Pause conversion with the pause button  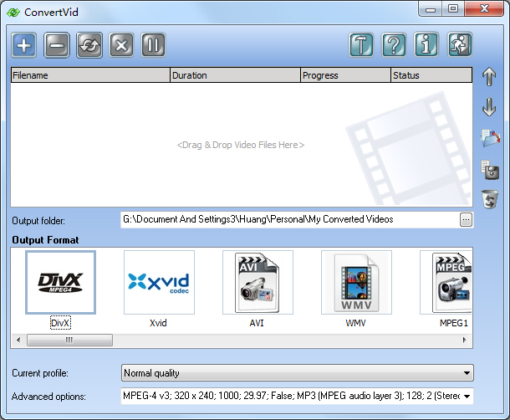(154, 45)
